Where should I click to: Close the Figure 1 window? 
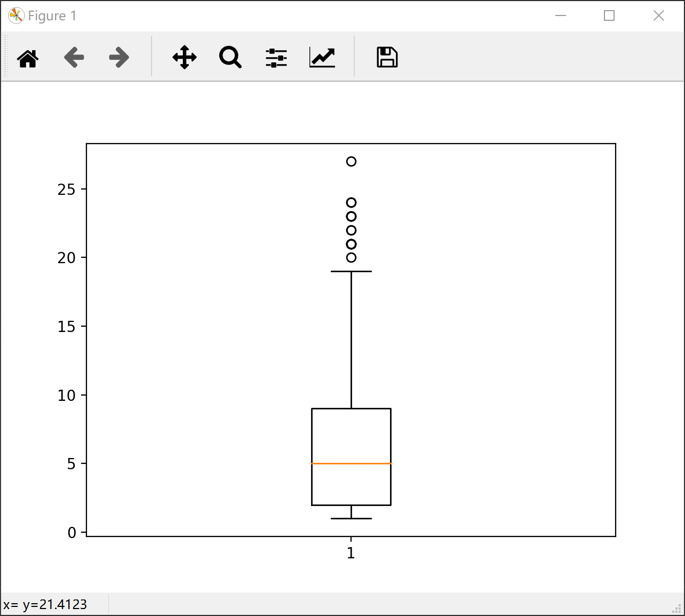[x=659, y=15]
